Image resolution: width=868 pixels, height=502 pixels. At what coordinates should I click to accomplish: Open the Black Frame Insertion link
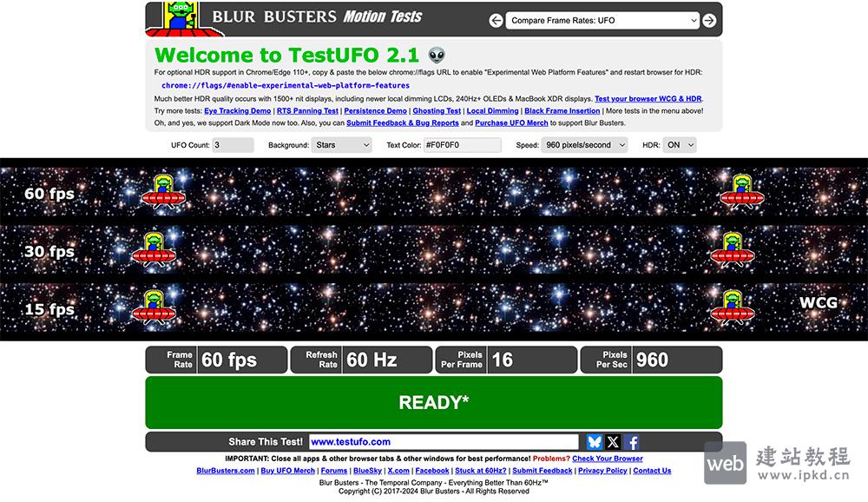tap(562, 111)
